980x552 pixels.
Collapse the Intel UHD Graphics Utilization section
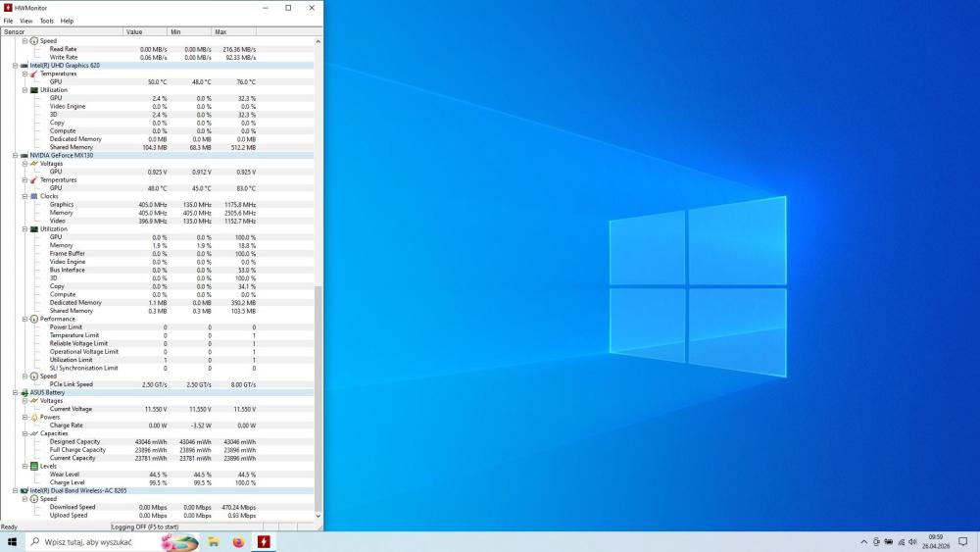pos(25,90)
